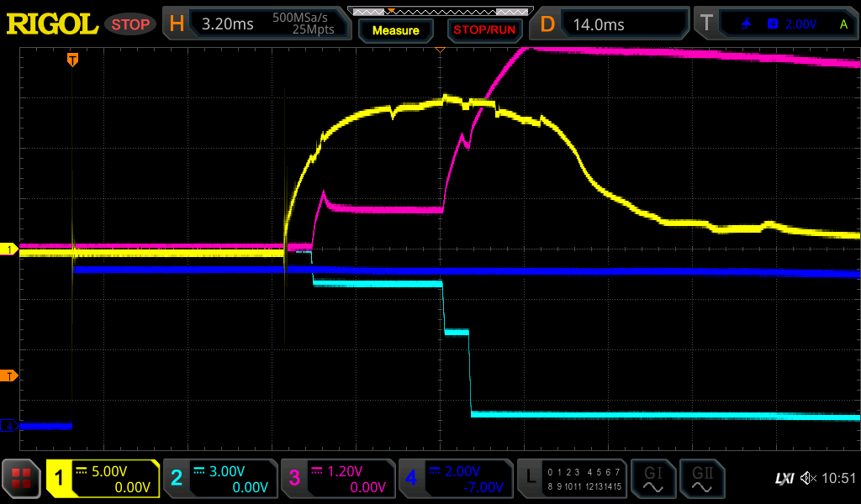Select the orange trigger level marker on left edge
Screen dimensions: 861x504
[10, 375]
